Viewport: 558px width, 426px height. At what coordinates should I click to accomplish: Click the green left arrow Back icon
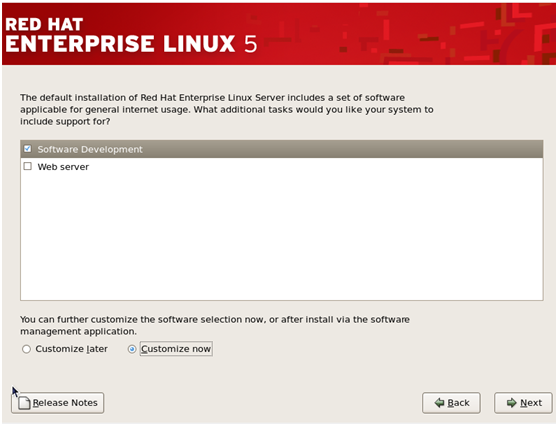click(439, 403)
